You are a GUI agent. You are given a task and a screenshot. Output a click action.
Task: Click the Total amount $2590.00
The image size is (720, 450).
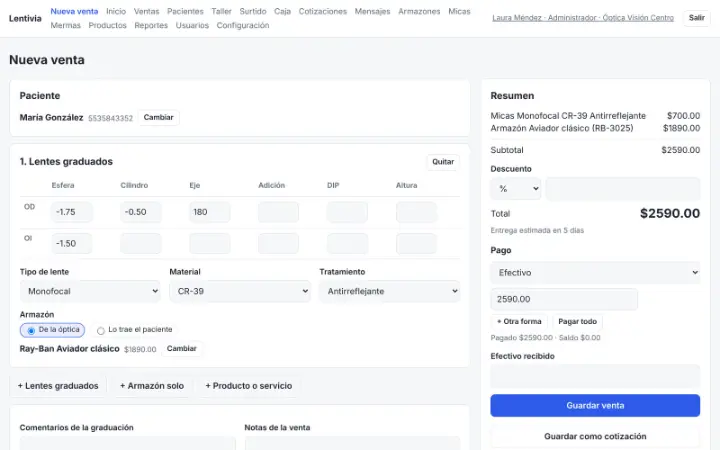[670, 214]
